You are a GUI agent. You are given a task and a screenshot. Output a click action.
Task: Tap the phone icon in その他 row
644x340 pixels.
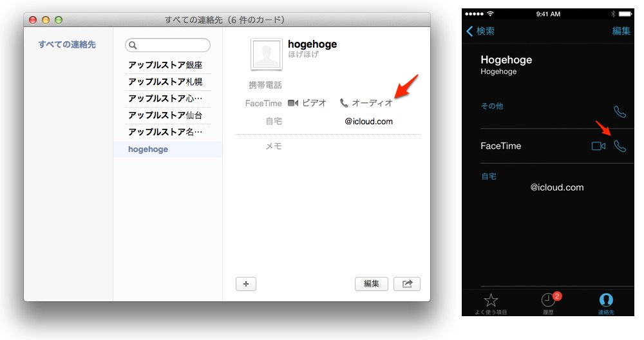[620, 111]
